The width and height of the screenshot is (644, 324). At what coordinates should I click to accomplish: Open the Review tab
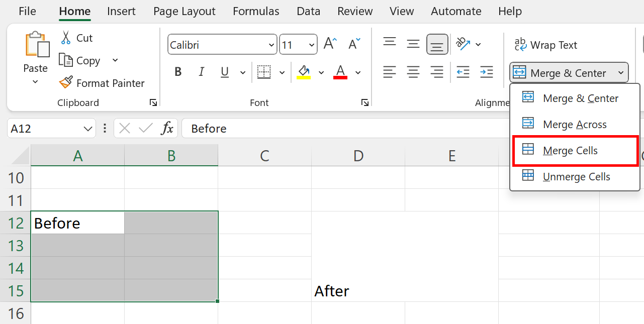click(x=356, y=11)
